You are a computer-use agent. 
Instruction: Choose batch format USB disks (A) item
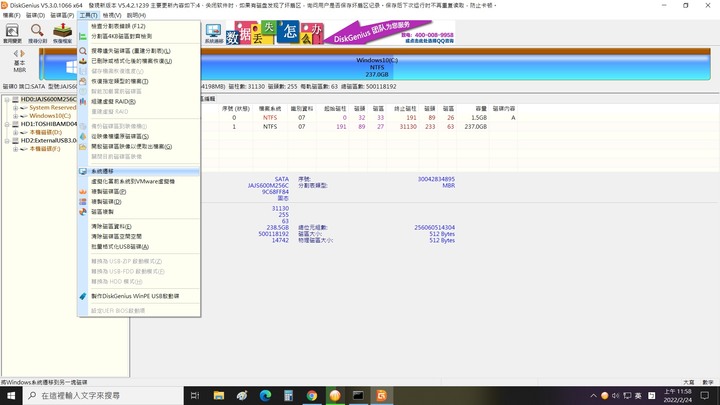(139, 247)
